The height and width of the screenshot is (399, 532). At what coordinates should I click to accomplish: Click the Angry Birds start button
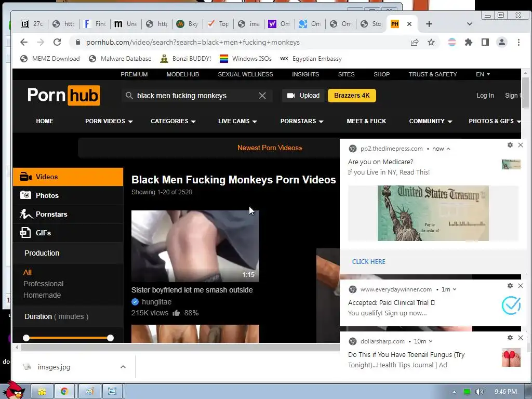(x=14, y=390)
